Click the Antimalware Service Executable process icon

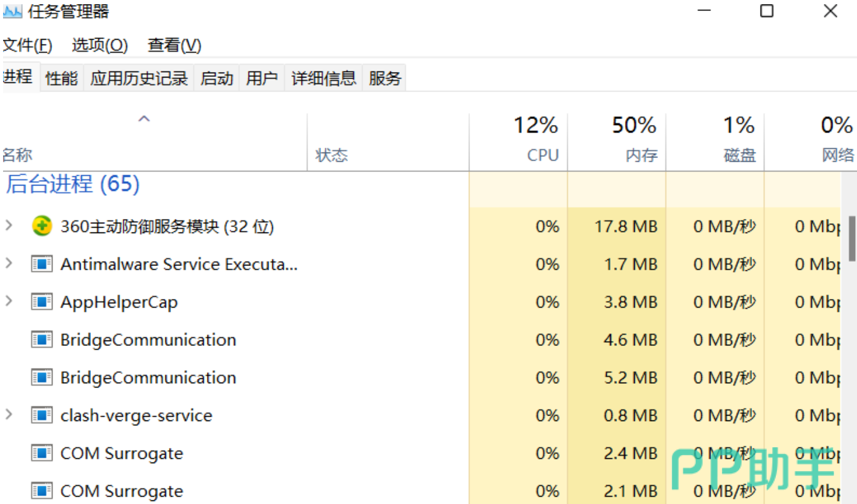(x=42, y=264)
